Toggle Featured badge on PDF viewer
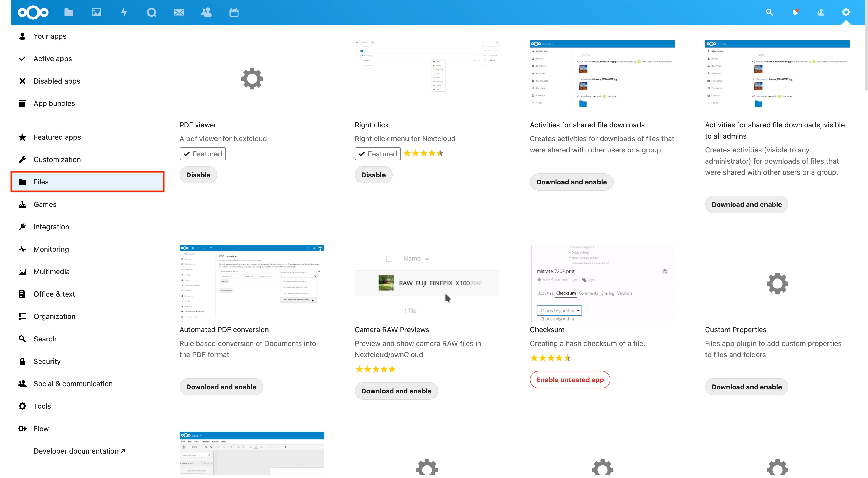 (x=202, y=153)
